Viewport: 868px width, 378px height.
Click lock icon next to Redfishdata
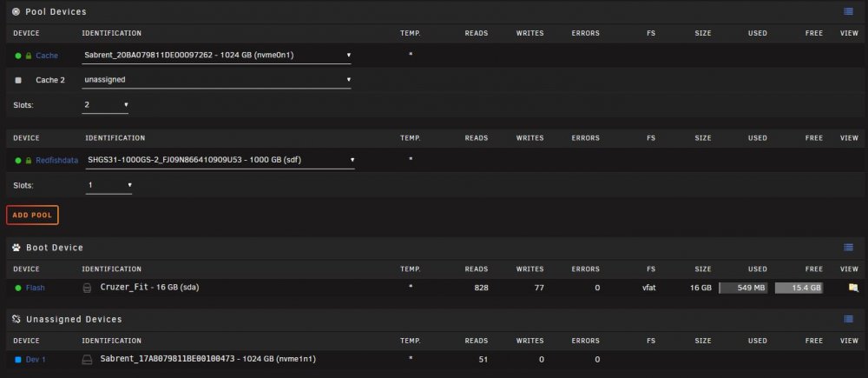tap(29, 160)
